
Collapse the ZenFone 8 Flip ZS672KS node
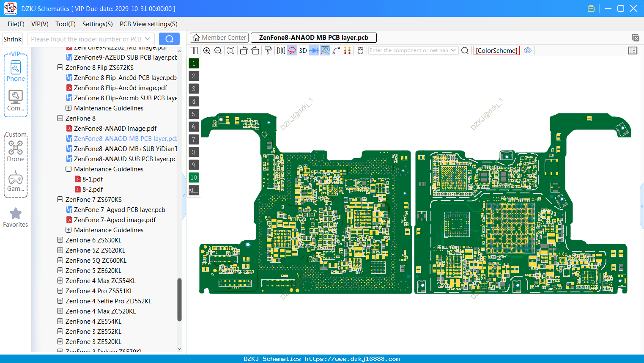coord(60,67)
